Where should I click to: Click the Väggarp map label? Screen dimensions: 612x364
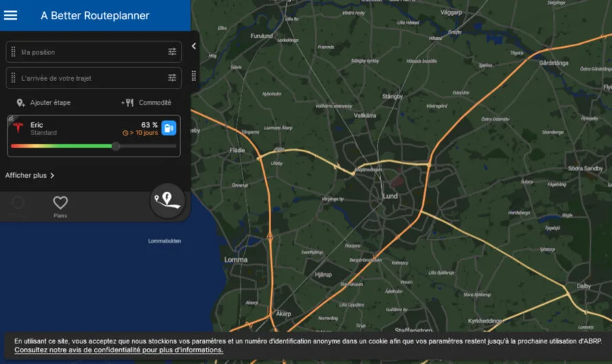tap(451, 12)
